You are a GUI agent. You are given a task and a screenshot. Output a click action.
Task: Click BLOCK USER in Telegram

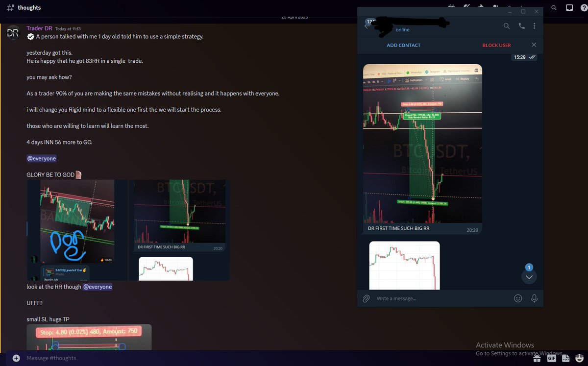point(496,45)
